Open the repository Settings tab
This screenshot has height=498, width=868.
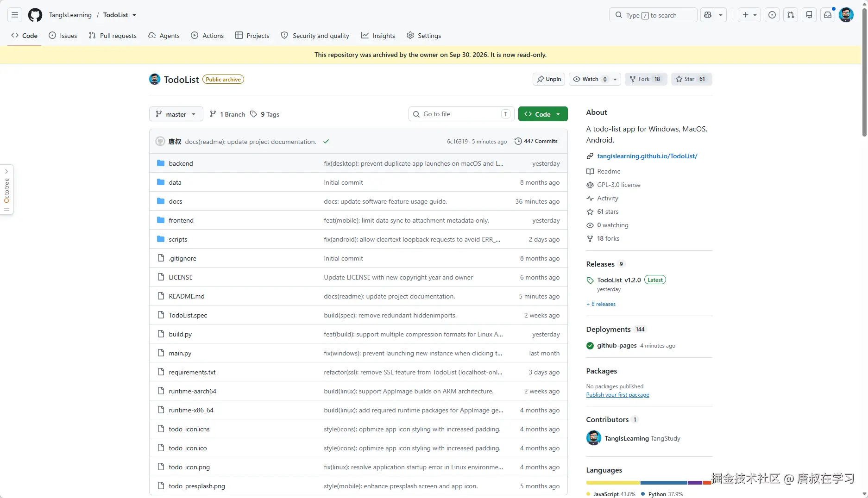coord(424,36)
